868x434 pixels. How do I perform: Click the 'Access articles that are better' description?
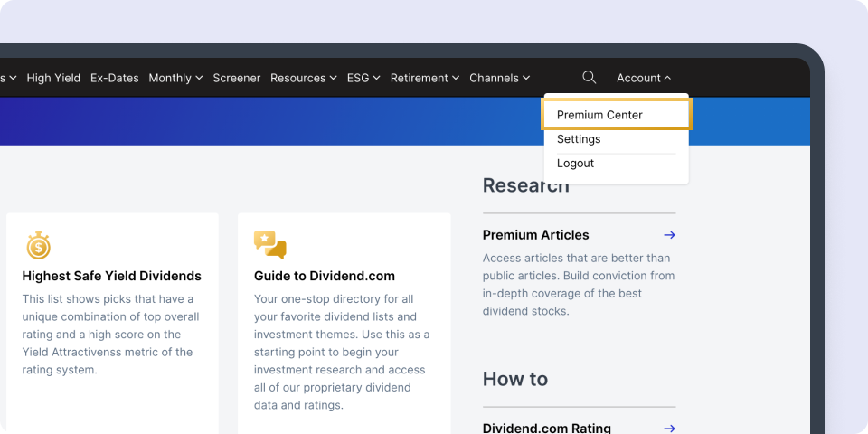coord(579,285)
